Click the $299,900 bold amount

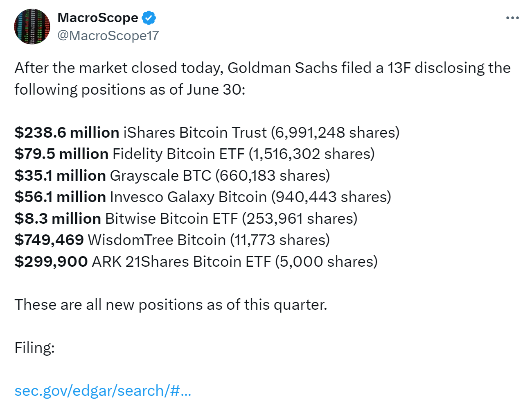[51, 261]
